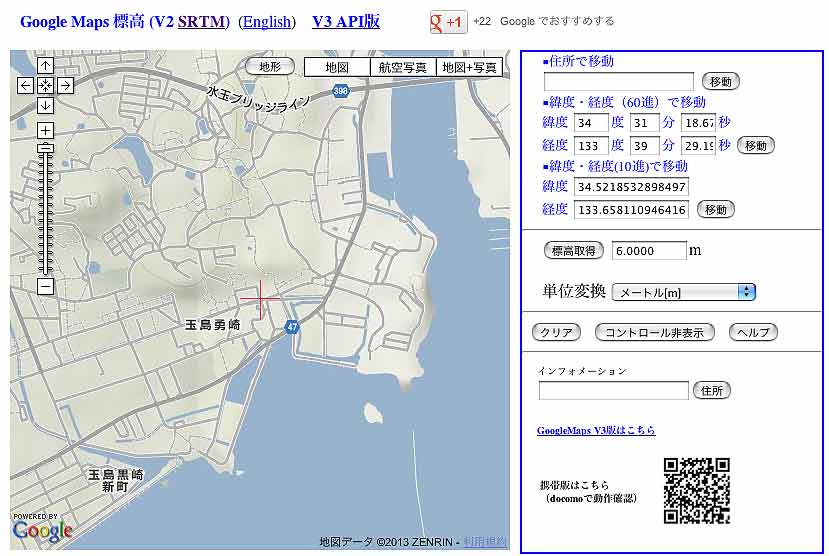Open the V3 API版 link
The image size is (829, 556).
click(346, 21)
